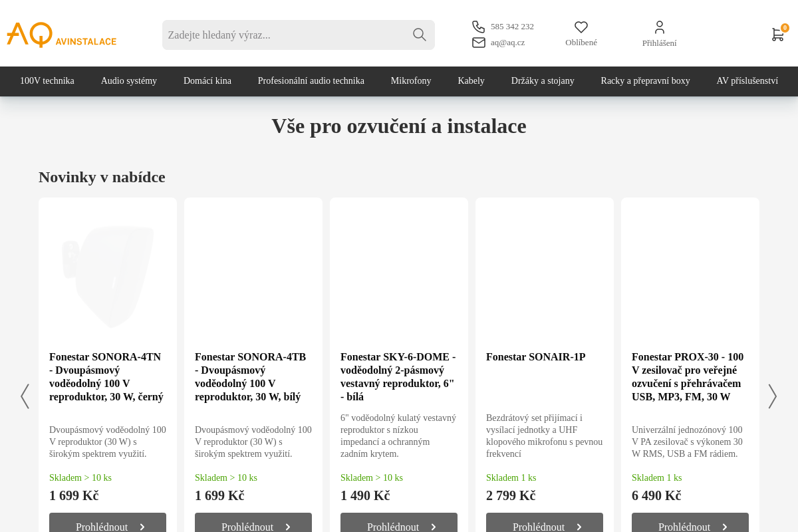The width and height of the screenshot is (798, 532).
Task: Show previous products with left carousel arrow
Action: [25, 396]
